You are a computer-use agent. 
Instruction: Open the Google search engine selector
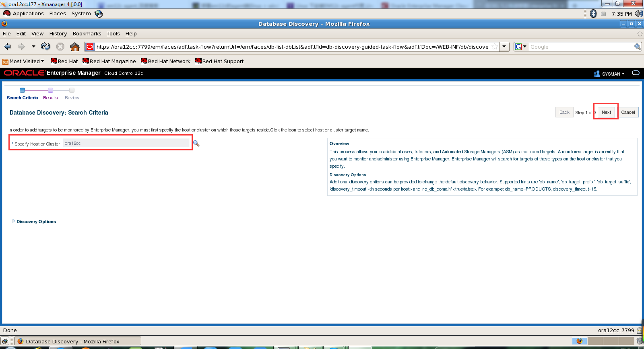pos(521,47)
